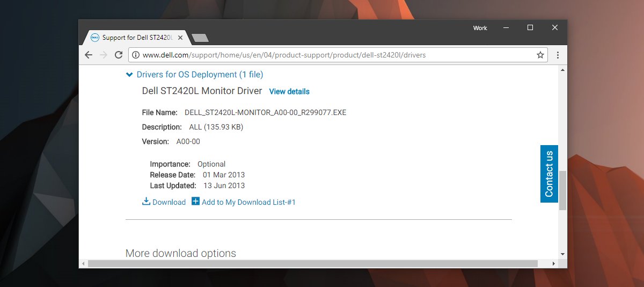Click the Optional importance value

point(211,164)
